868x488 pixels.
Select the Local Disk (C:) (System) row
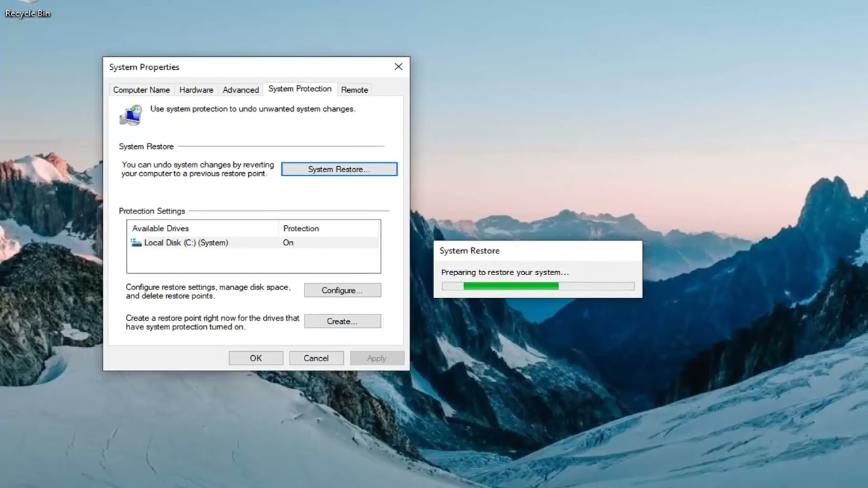click(x=253, y=243)
